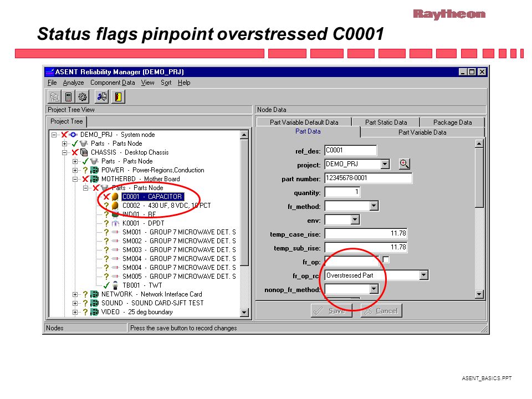The height and width of the screenshot is (399, 532).
Task: Click Node Data scrollbar up arrow
Action: tap(479, 144)
